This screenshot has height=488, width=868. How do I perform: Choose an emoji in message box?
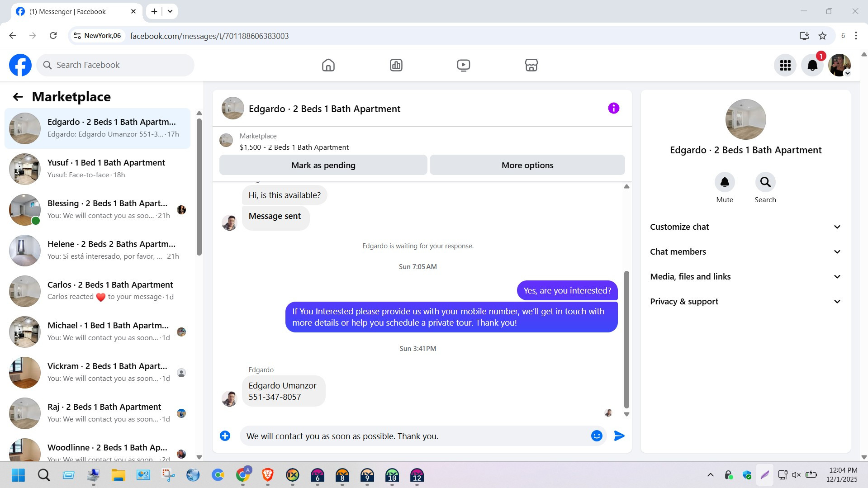[597, 436]
